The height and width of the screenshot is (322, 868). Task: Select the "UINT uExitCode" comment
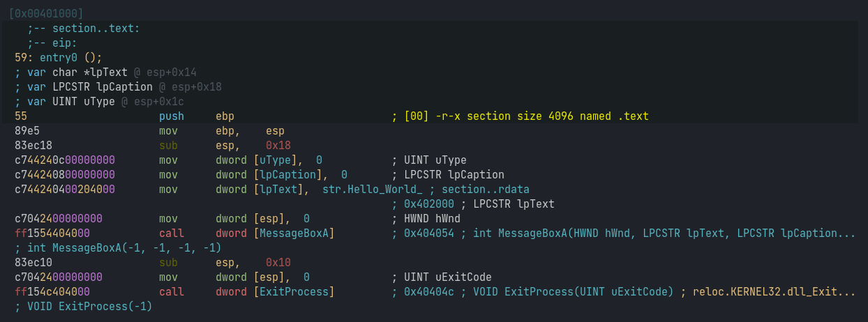tap(443, 277)
